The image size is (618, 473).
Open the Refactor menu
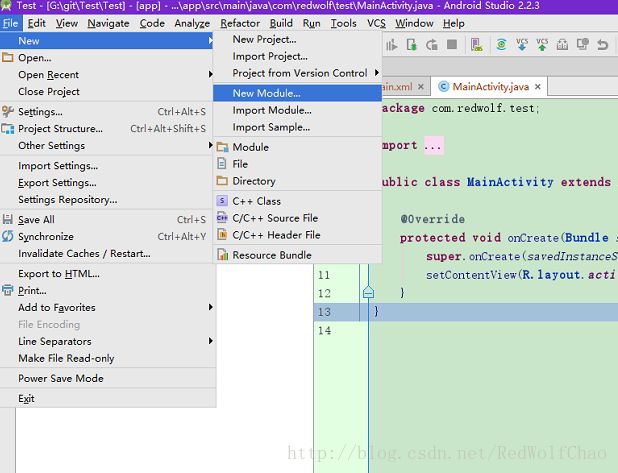click(240, 23)
